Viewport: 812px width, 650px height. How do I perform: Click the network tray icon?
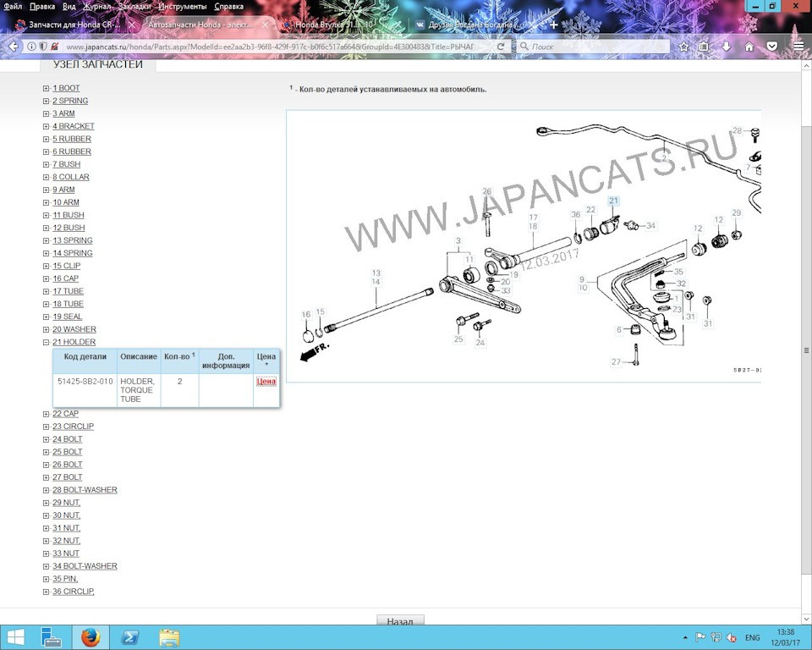716,637
